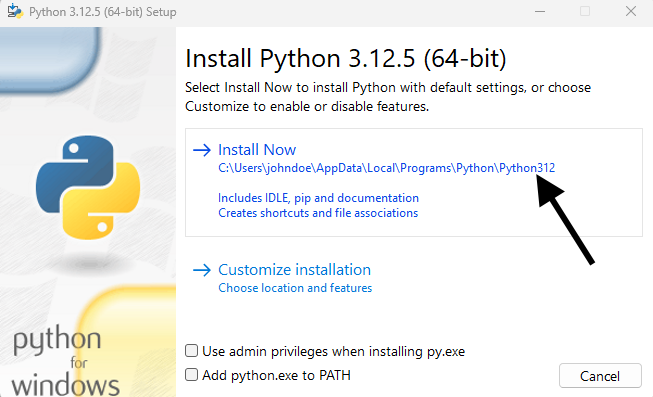Click 'Creates shortcuts and file associations' text
The height and width of the screenshot is (397, 653).
[x=318, y=213]
